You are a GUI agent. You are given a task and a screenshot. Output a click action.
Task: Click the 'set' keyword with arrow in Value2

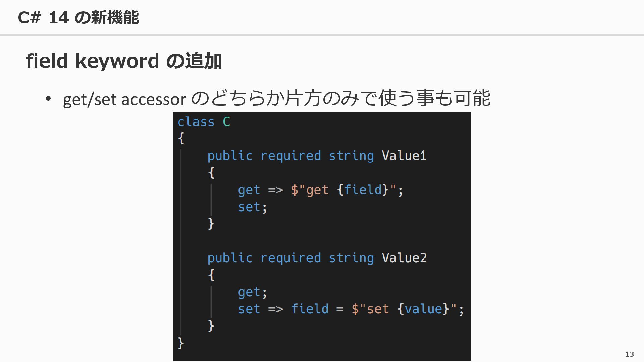[x=261, y=309]
